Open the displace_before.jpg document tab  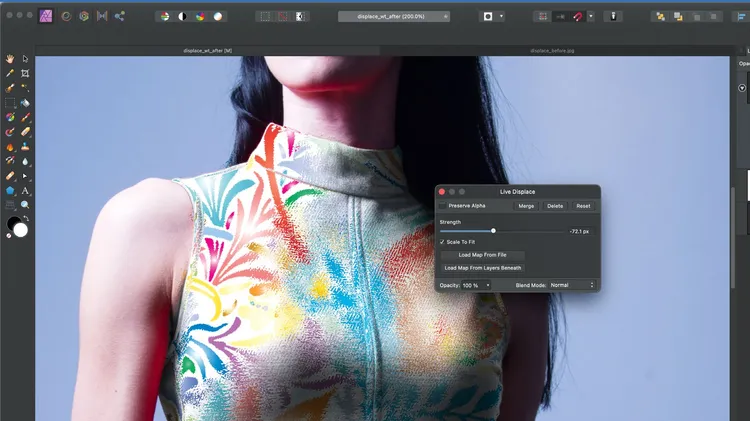point(552,50)
